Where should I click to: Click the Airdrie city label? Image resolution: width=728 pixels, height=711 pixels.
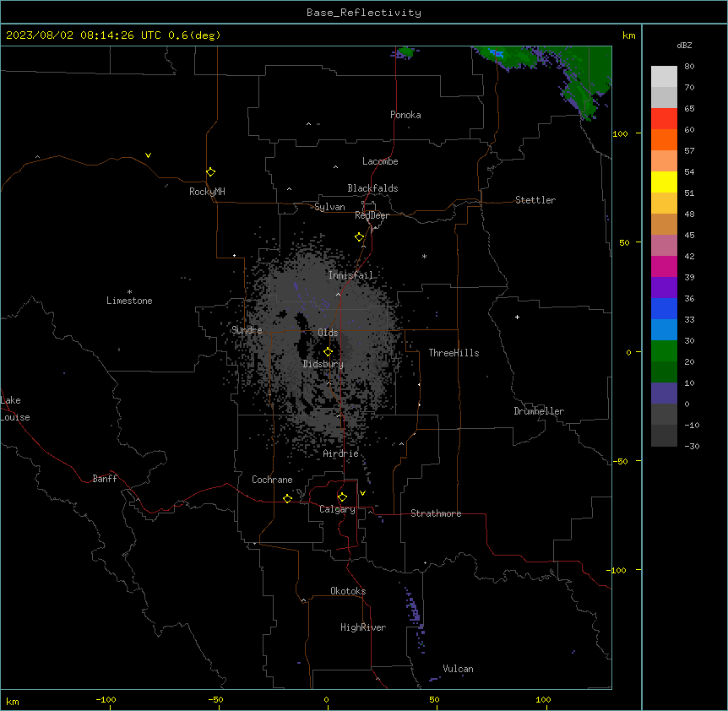[x=341, y=453]
